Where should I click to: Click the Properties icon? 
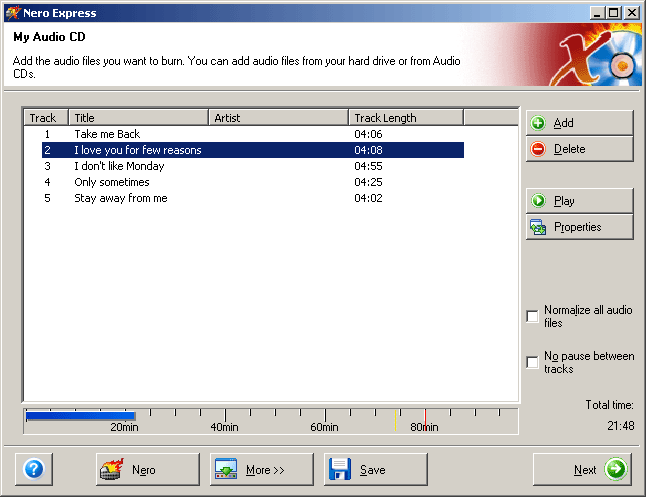538,227
